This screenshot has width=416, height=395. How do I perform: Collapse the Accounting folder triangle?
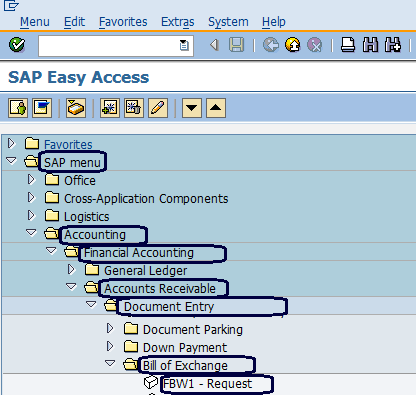[x=31, y=233]
